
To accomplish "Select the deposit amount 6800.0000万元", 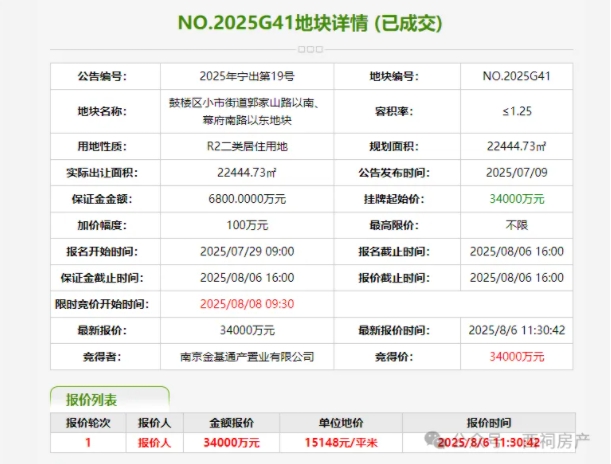I will pyautogui.click(x=247, y=198).
